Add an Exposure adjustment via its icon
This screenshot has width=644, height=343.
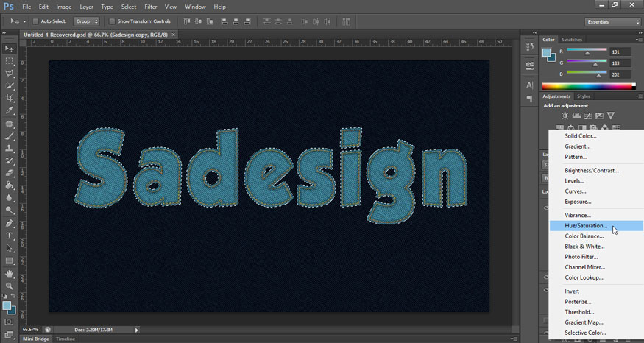pos(600,116)
